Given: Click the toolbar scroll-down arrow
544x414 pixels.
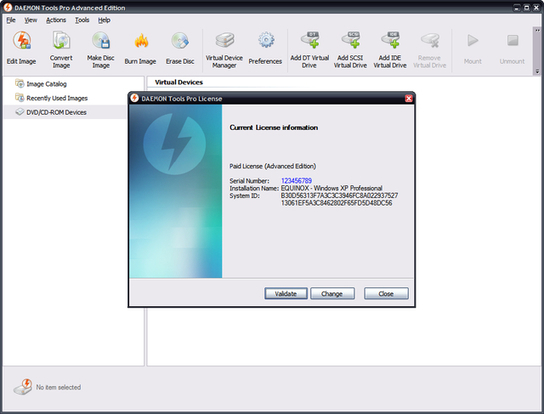Looking at the screenshot, I should tap(537, 71).
